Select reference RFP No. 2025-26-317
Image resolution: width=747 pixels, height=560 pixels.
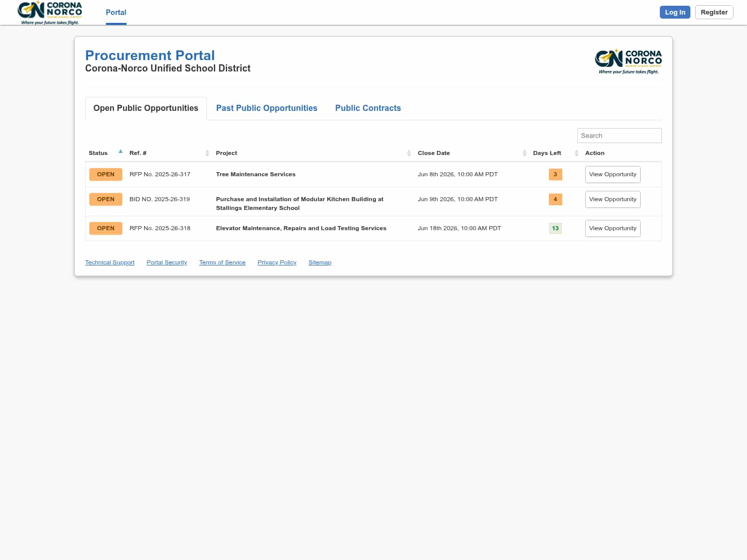pyautogui.click(x=160, y=175)
